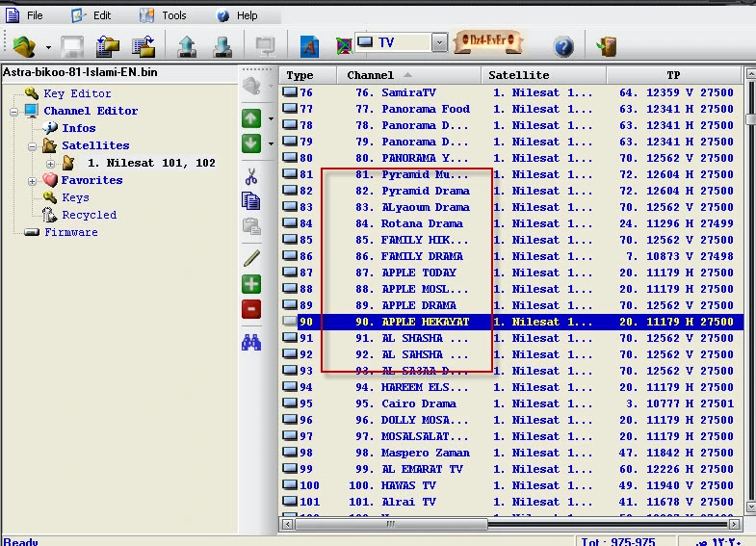Select Infos in the tree
The width and height of the screenshot is (756, 546).
(79, 128)
